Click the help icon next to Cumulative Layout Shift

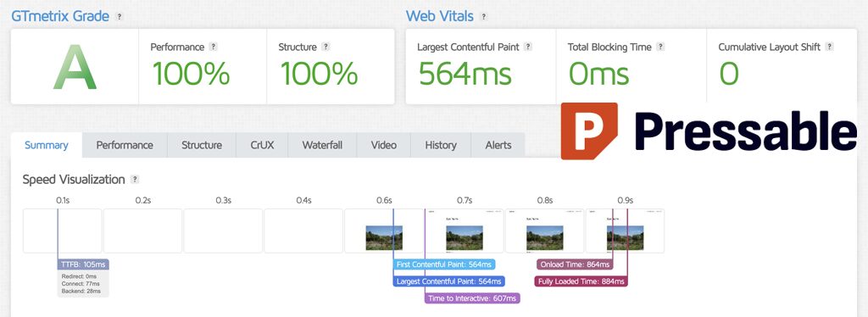point(829,47)
